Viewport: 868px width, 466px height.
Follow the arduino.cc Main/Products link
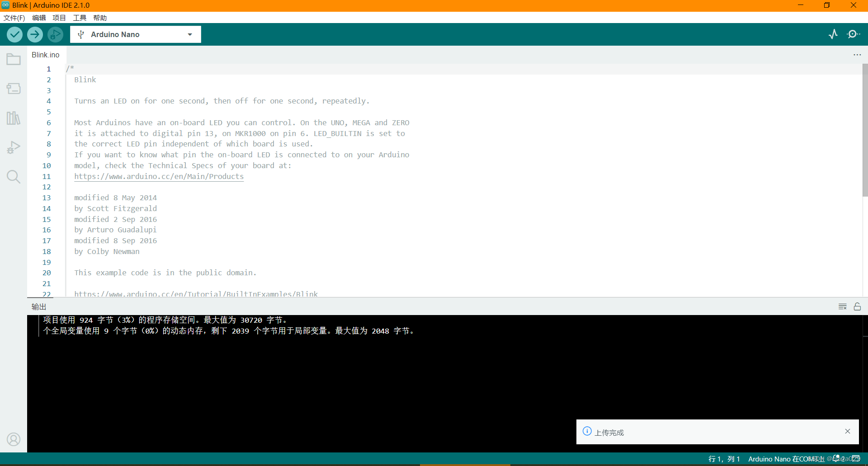coord(159,176)
